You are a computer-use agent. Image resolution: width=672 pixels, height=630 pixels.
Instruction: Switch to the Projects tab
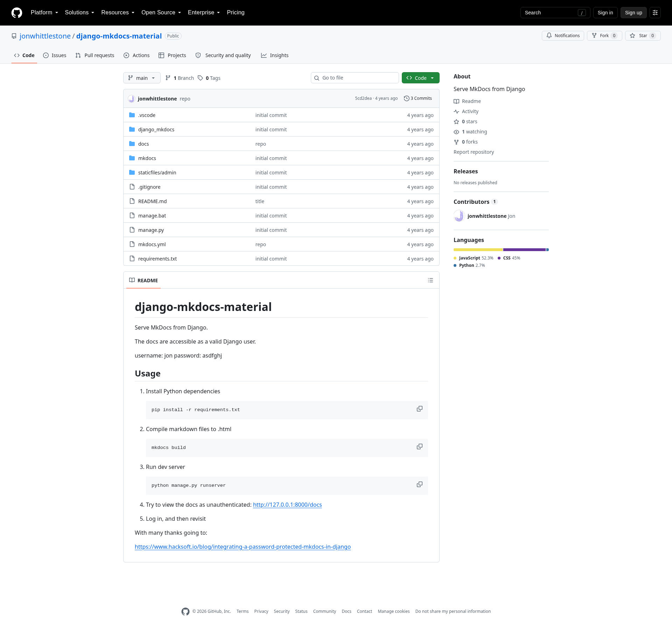click(x=172, y=55)
